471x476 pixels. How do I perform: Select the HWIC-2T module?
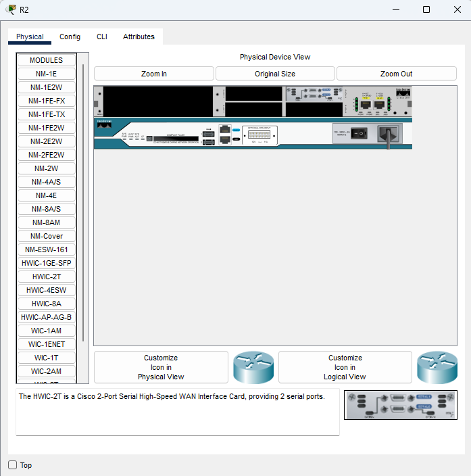47,277
